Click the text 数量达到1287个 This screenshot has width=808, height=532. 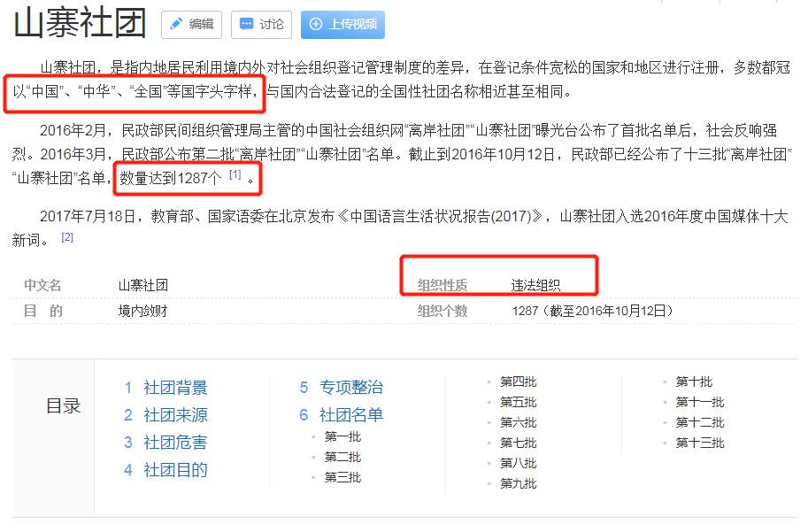tap(171, 178)
